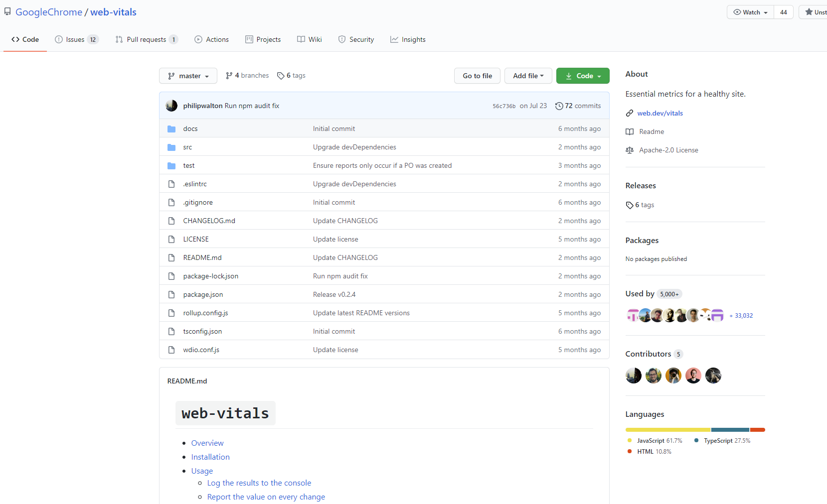
Task: Open the docs folder icon
Action: 171,128
